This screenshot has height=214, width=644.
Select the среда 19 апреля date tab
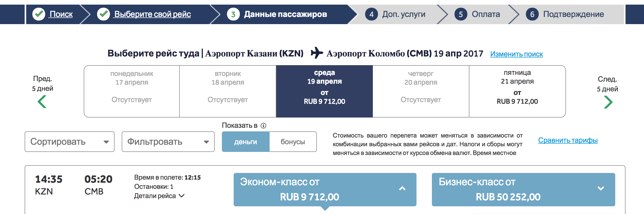pyautogui.click(x=324, y=91)
